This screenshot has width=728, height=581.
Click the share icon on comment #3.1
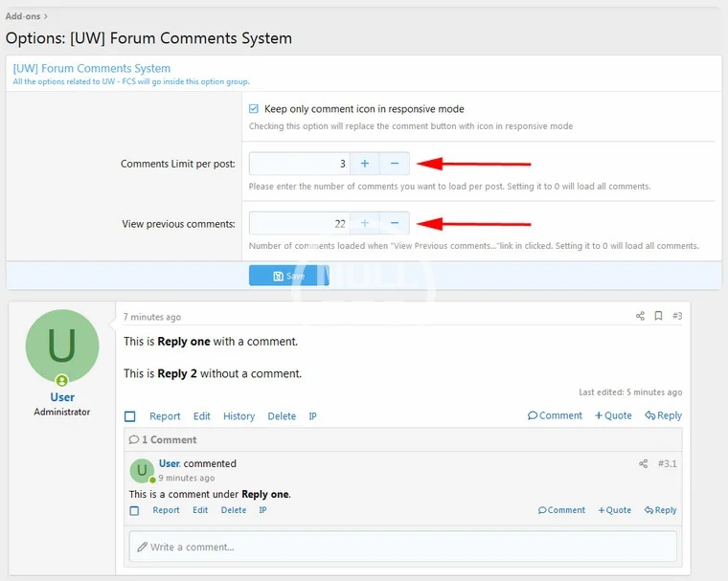tap(643, 464)
